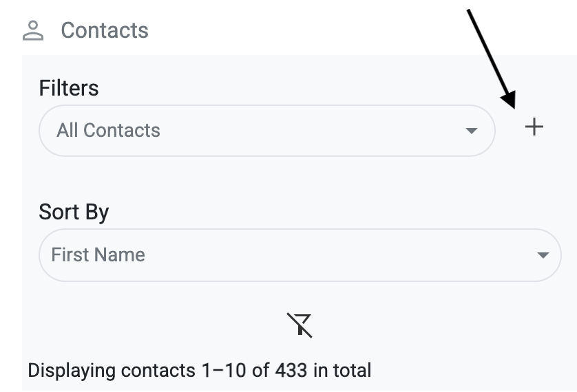577x392 pixels.
Task: Open the Filters combo box
Action: pyautogui.click(x=266, y=131)
